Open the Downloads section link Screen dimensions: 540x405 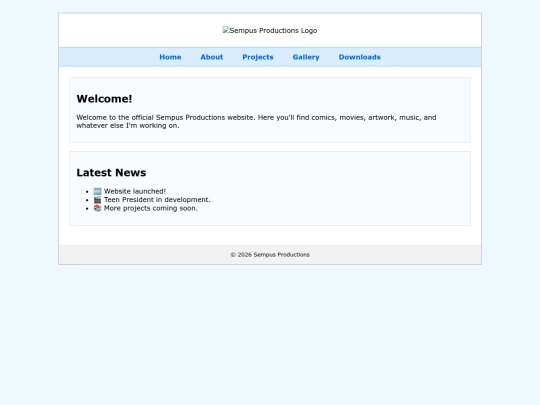360,57
